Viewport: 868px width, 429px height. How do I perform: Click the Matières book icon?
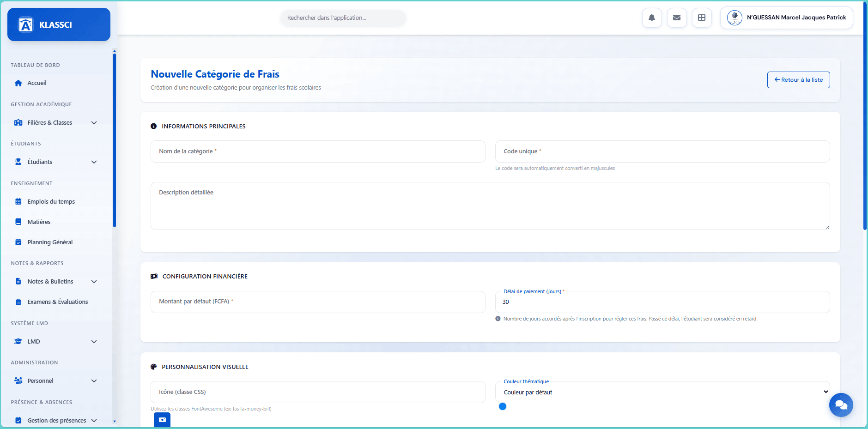tap(18, 222)
